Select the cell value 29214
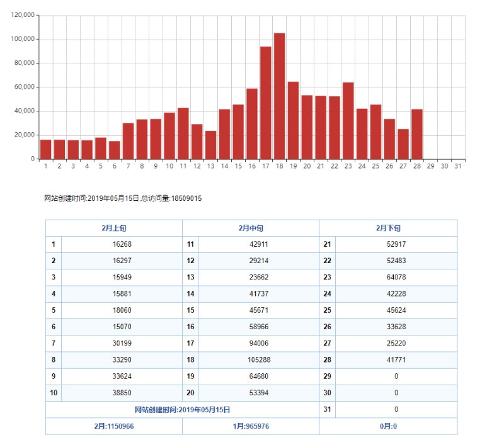This screenshot has width=504, height=440. click(x=259, y=261)
